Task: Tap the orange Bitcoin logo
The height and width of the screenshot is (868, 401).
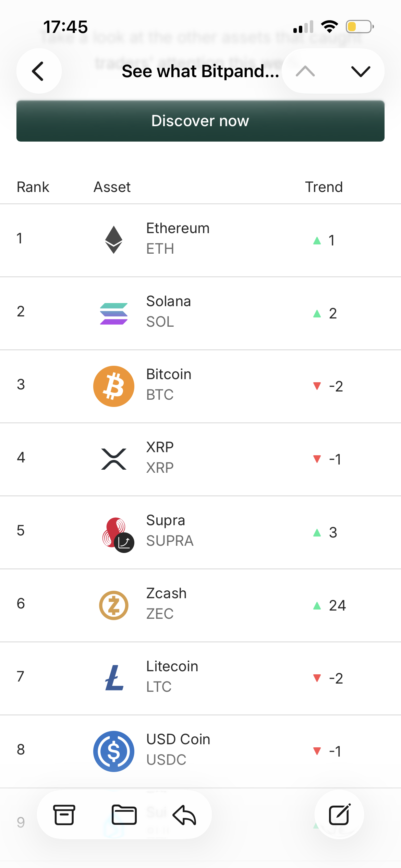Action: pyautogui.click(x=114, y=386)
